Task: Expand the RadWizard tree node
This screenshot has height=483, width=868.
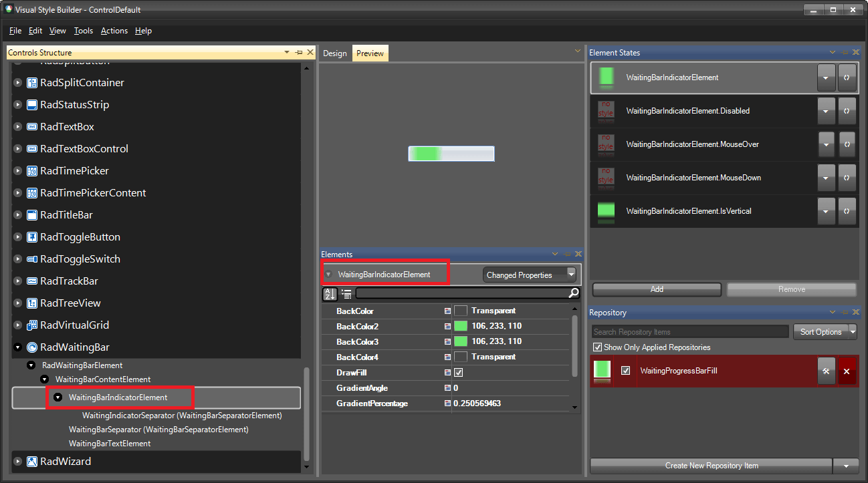Action: 17,461
